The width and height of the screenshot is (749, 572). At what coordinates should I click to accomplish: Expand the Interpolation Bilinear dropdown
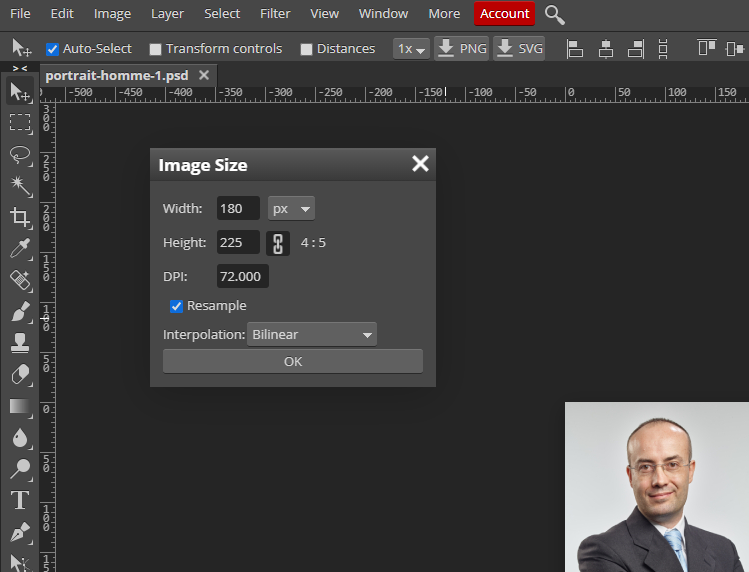point(311,335)
